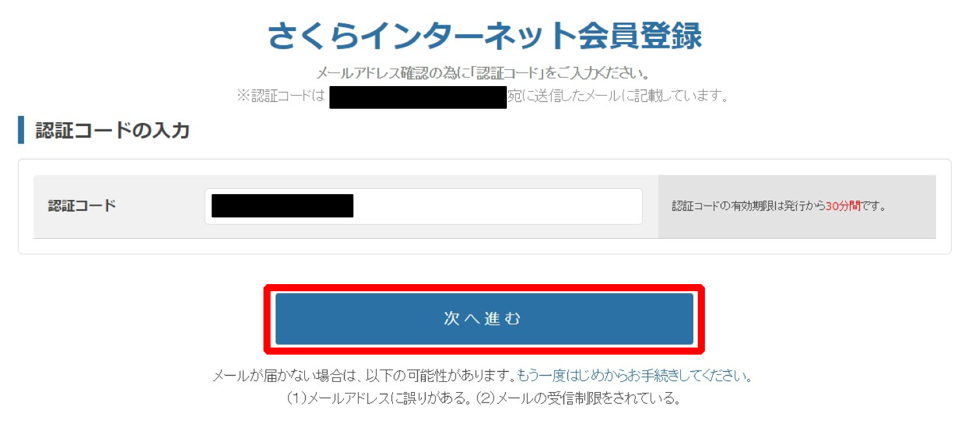Click the red 30分間 text
The width and height of the screenshot is (980, 442).
click(843, 207)
